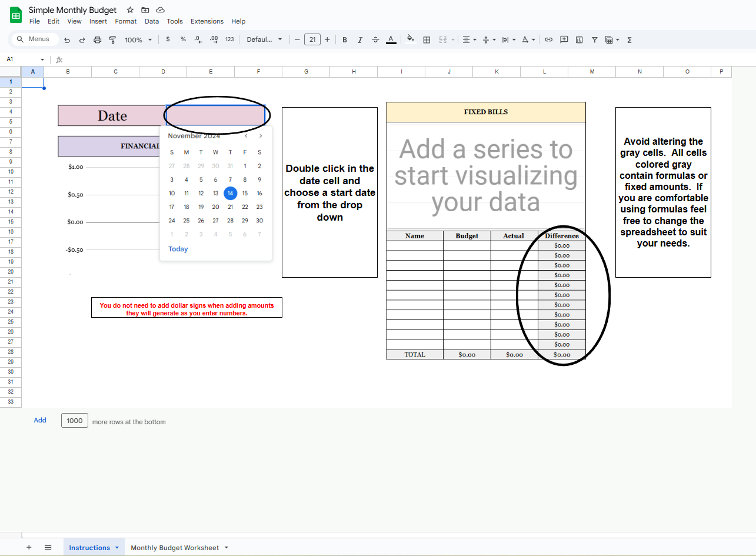The width and height of the screenshot is (756, 556).
Task: Enable strikethrough formatting
Action: [375, 39]
